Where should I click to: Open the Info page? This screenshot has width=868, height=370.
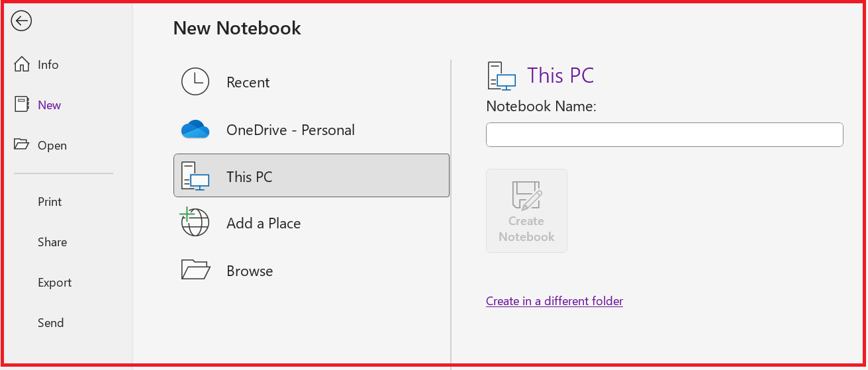point(37,65)
